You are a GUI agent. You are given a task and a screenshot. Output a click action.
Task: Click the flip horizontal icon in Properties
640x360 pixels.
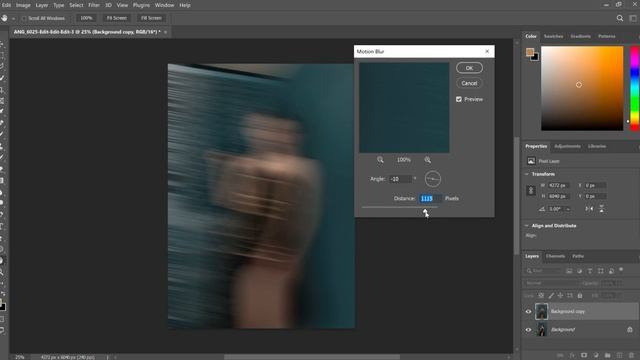click(589, 209)
